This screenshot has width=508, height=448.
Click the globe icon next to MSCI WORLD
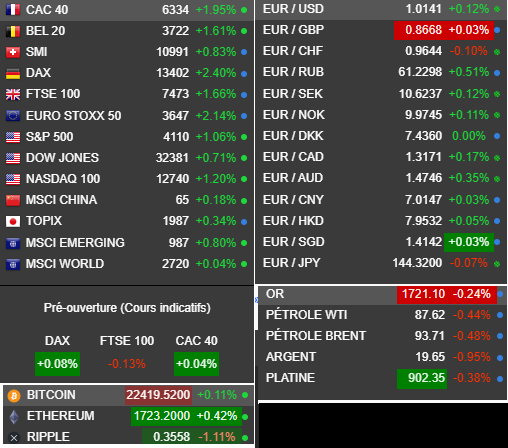(x=13, y=264)
